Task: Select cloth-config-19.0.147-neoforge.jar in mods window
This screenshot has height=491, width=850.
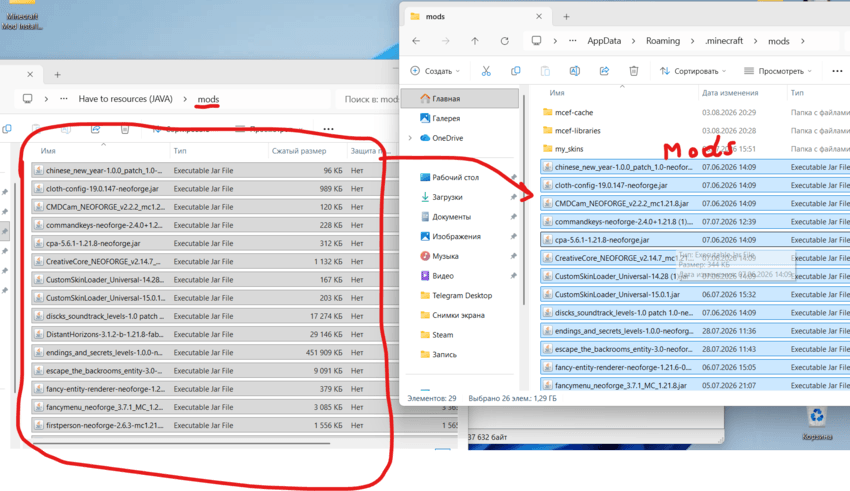Action: coord(695,185)
